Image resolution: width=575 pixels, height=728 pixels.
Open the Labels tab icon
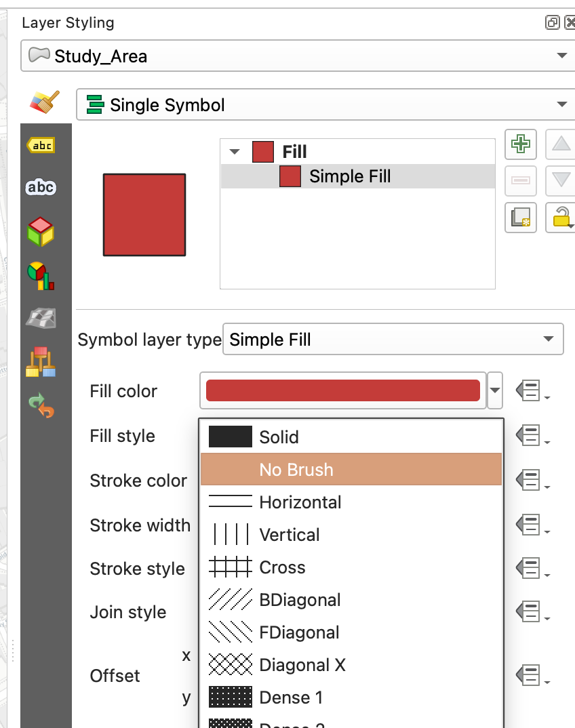click(41, 145)
